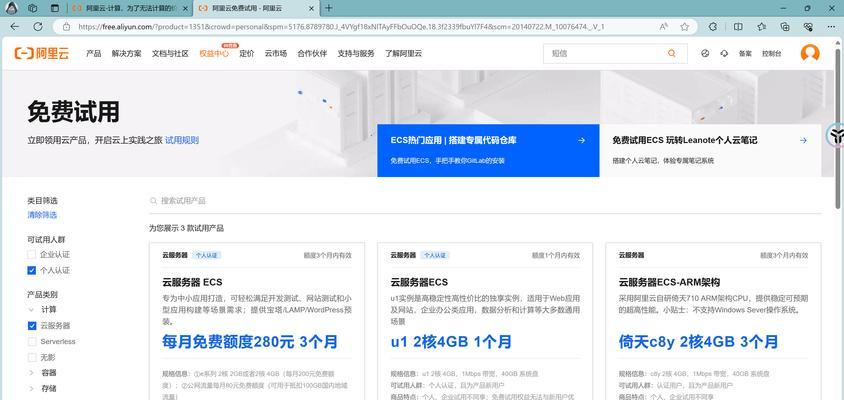This screenshot has width=844, height=400.
Task: Click the page vertical scrollbar
Action: [838, 128]
